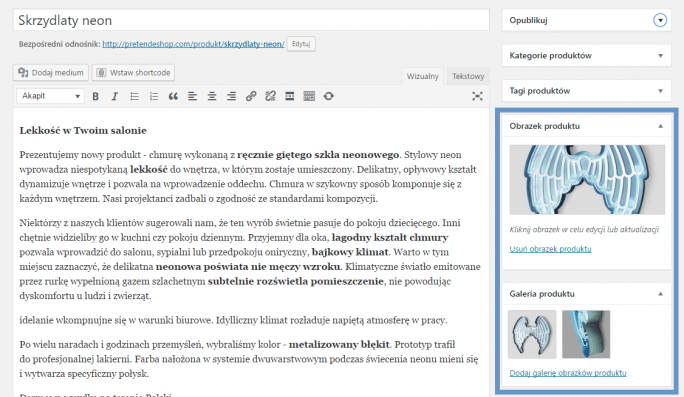
Task: Collapse the Obrazek produktu panel
Action: (x=660, y=126)
